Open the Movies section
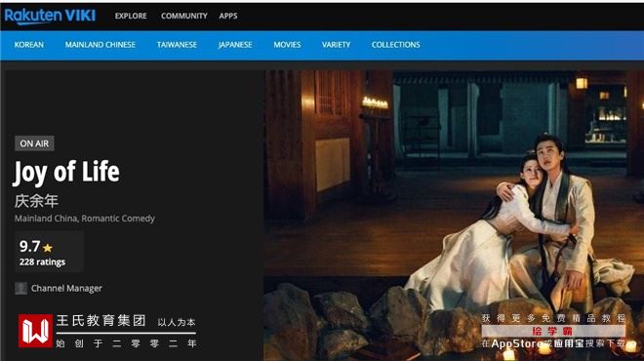Viewport: 644px width, 361px height. pyautogui.click(x=287, y=45)
